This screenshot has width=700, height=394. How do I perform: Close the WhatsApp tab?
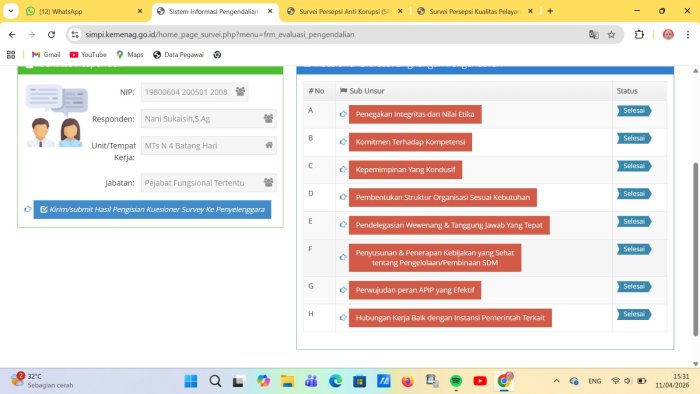[x=140, y=11]
